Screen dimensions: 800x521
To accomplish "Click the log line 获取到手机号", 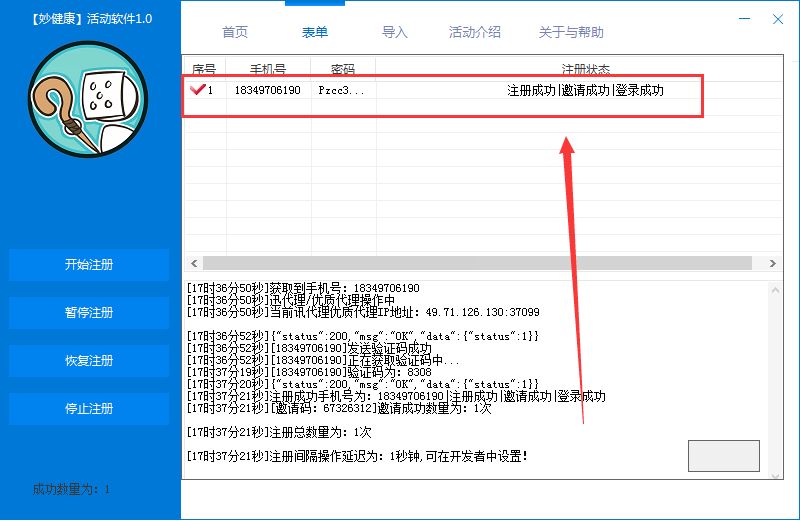I will [303, 288].
